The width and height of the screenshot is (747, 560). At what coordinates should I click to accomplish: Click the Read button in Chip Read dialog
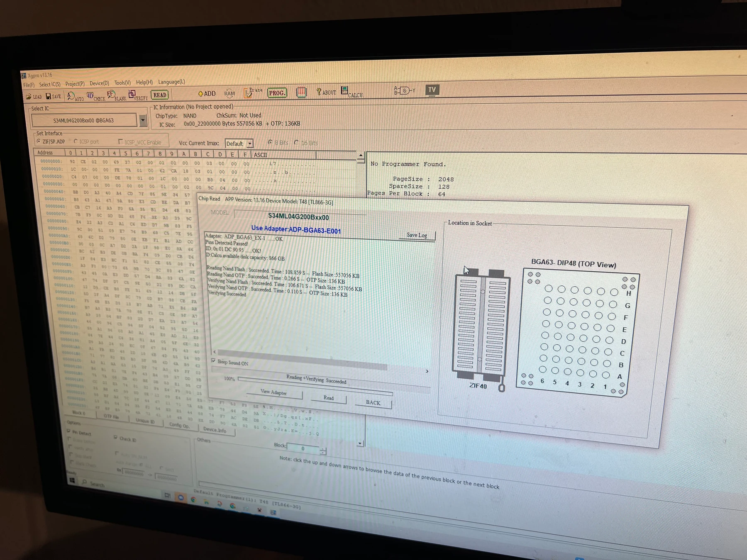click(328, 398)
